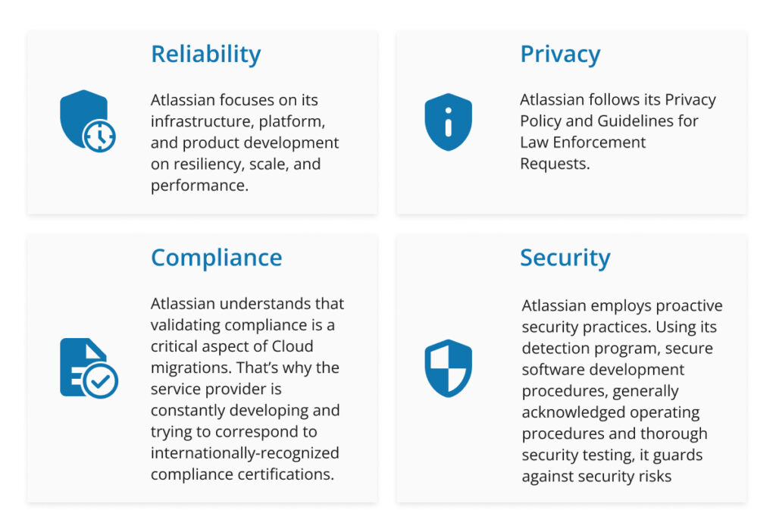This screenshot has width=776, height=532.
Task: Click the Security description paragraph
Action: coord(621,390)
